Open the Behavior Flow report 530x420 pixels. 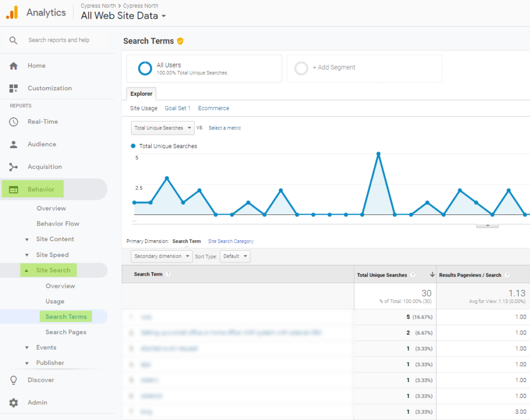[x=58, y=224]
